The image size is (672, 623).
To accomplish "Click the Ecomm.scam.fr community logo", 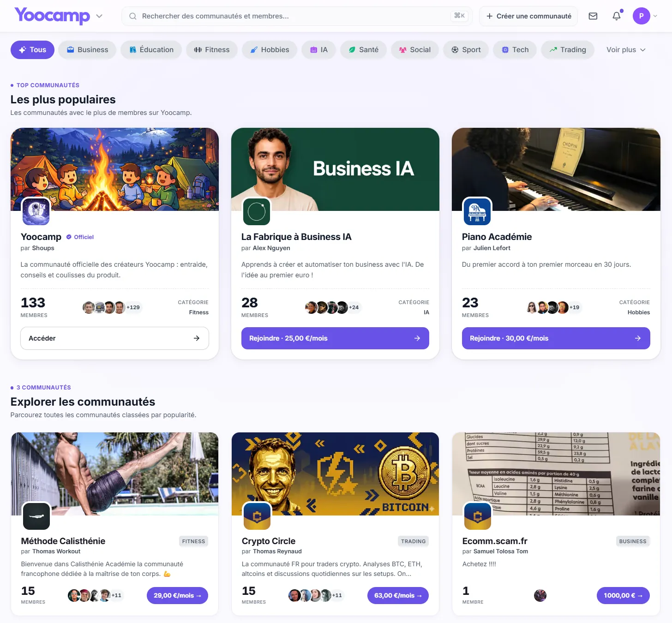I will (x=478, y=516).
